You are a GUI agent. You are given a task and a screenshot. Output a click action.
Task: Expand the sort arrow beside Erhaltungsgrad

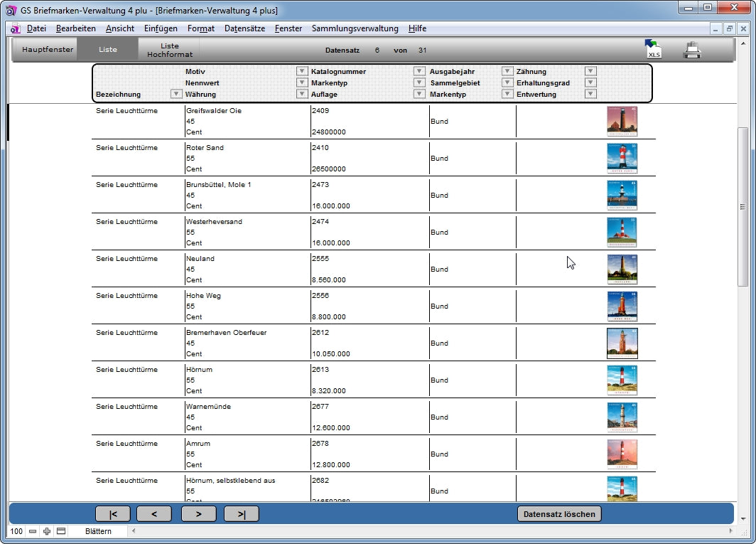(590, 82)
